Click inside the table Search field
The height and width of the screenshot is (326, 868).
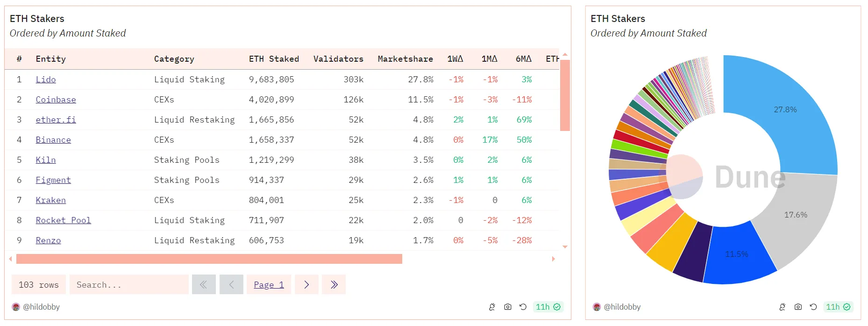129,284
